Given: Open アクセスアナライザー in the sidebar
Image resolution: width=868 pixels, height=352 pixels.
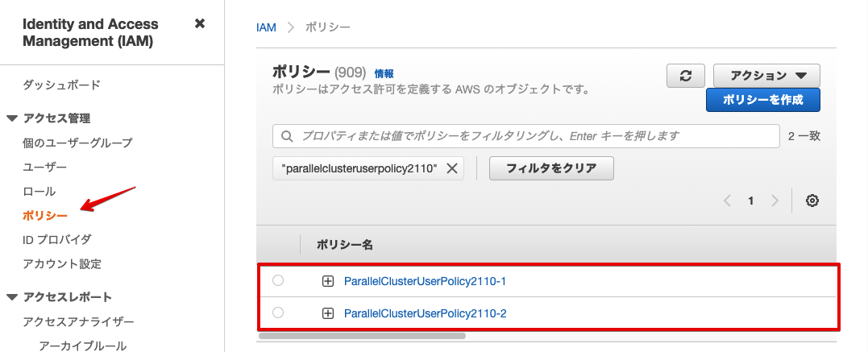Looking at the screenshot, I should click(x=79, y=321).
